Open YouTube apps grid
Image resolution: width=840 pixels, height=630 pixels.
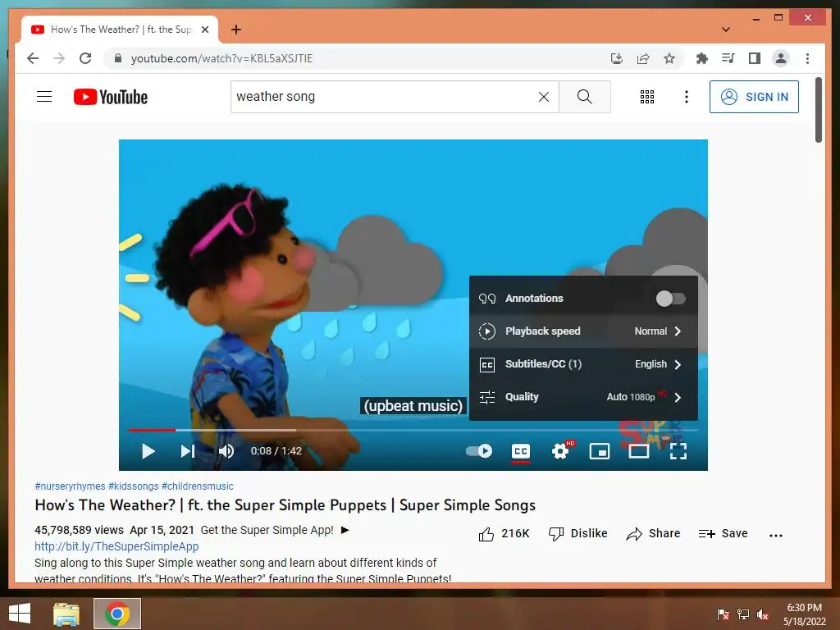pyautogui.click(x=647, y=97)
